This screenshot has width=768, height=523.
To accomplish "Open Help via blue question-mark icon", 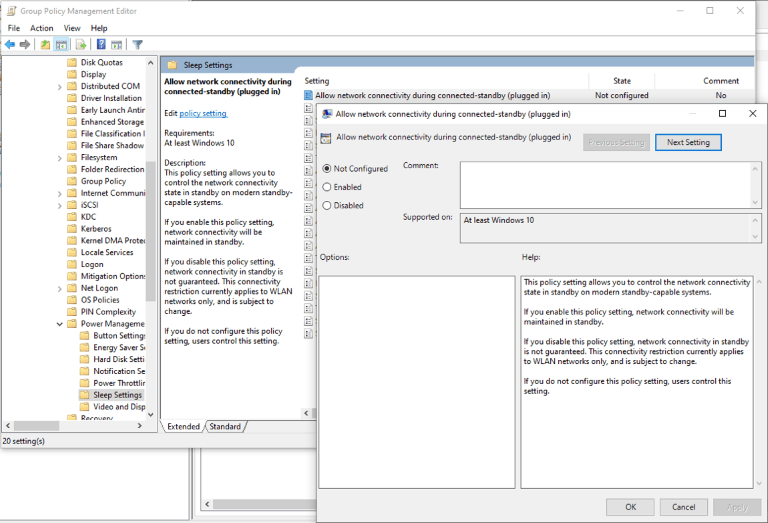I will coord(101,45).
